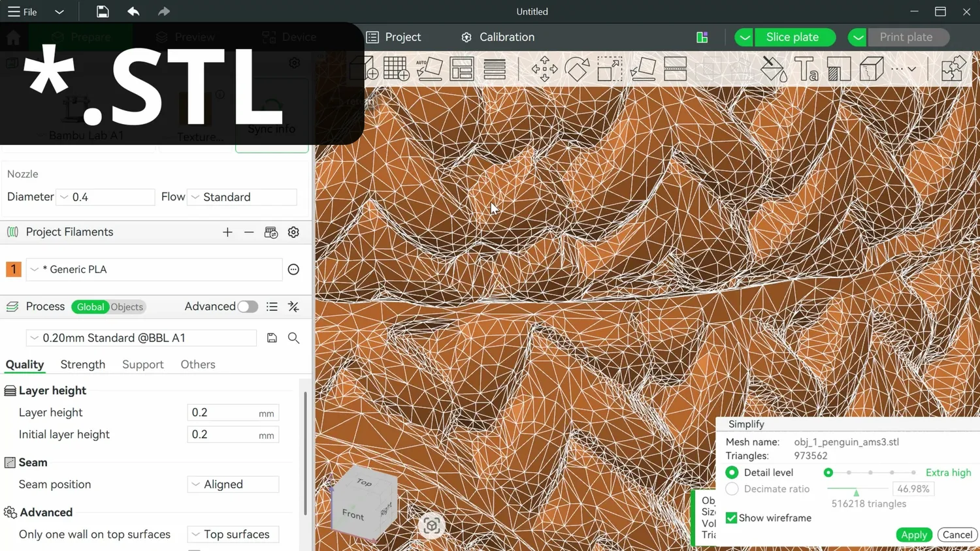Switch to the Calibration tab

pyautogui.click(x=498, y=37)
